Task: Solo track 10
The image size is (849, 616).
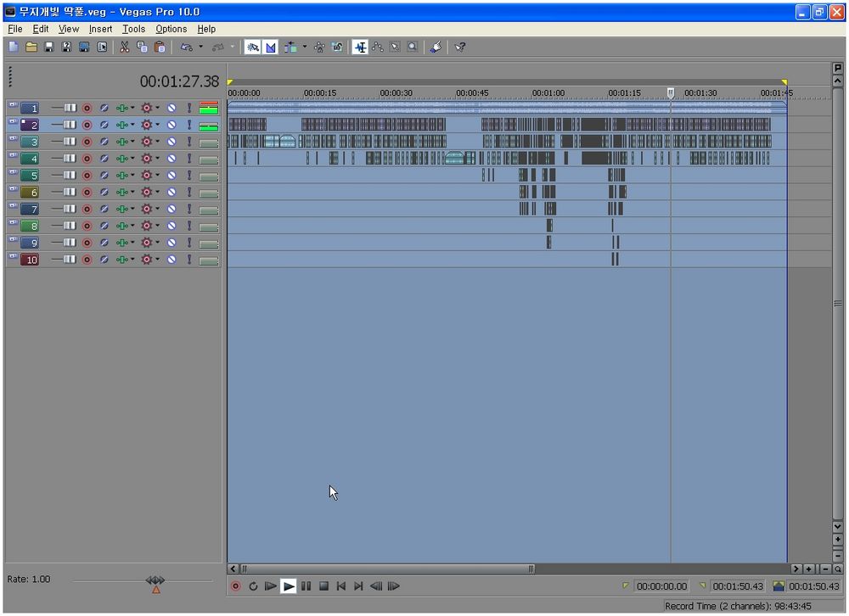Action: pos(189,260)
